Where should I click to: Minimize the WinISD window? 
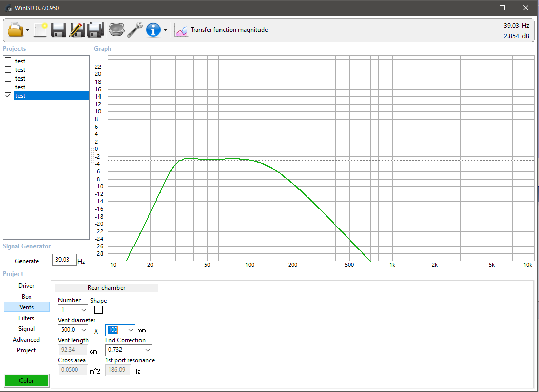pyautogui.click(x=479, y=8)
